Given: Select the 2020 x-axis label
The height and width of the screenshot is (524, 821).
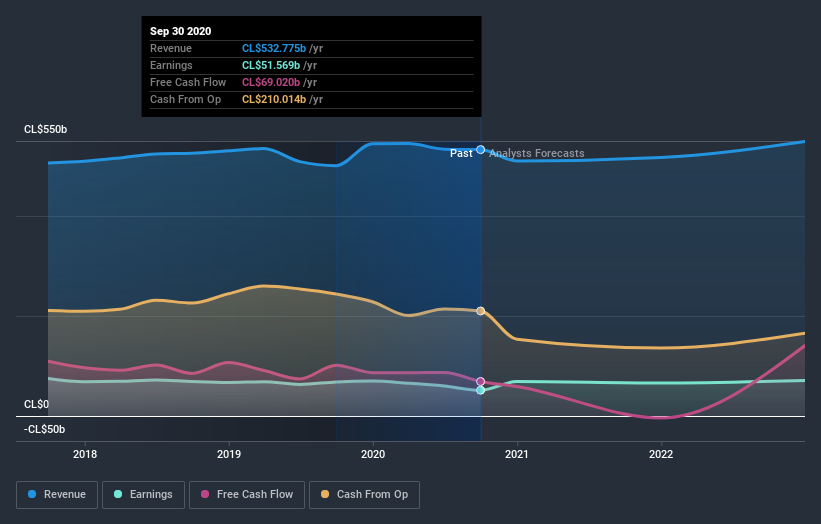Looking at the screenshot, I should (373, 454).
